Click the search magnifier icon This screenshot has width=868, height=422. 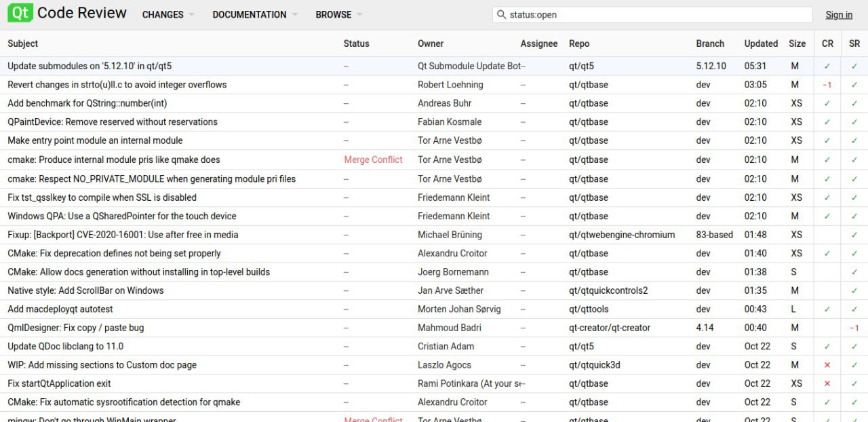[501, 14]
